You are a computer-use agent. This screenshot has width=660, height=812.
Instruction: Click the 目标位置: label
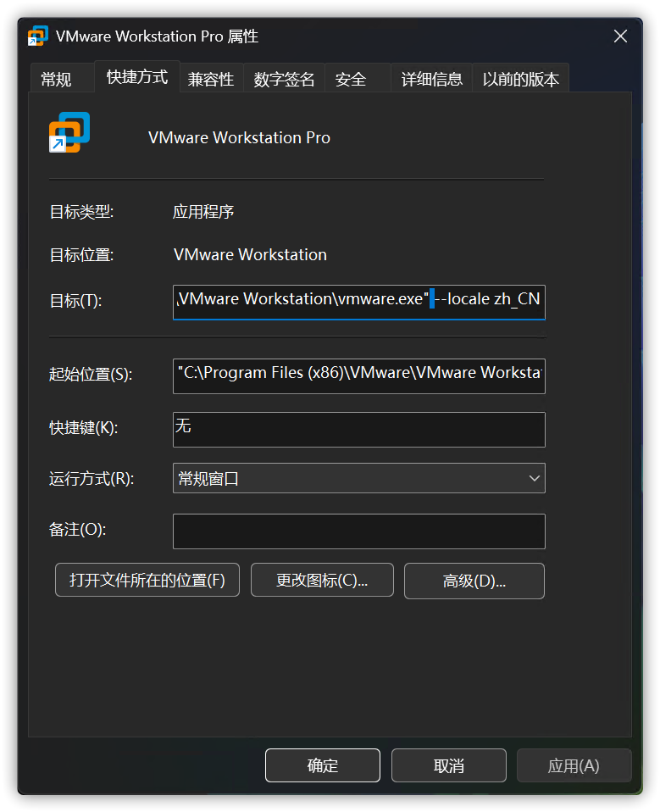tap(81, 255)
